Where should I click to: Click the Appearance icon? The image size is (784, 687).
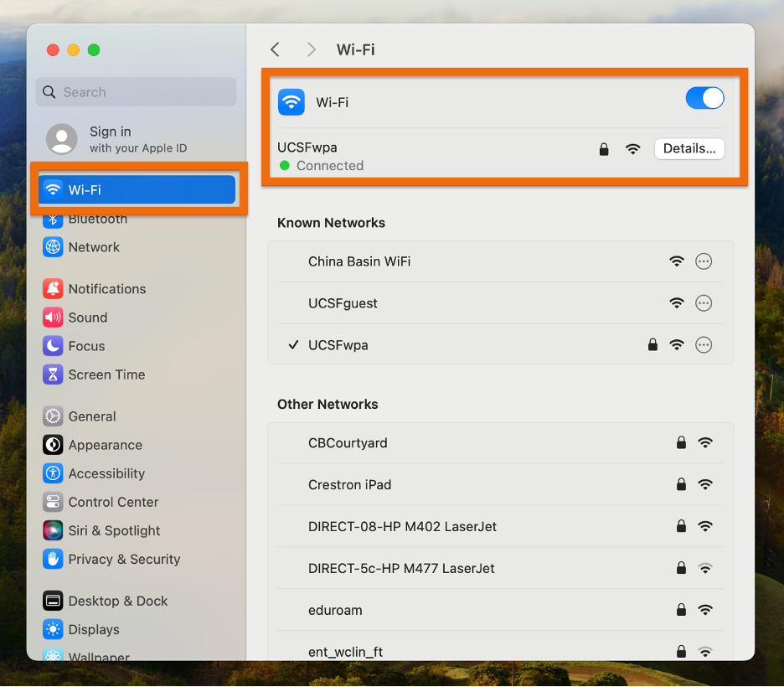click(53, 445)
